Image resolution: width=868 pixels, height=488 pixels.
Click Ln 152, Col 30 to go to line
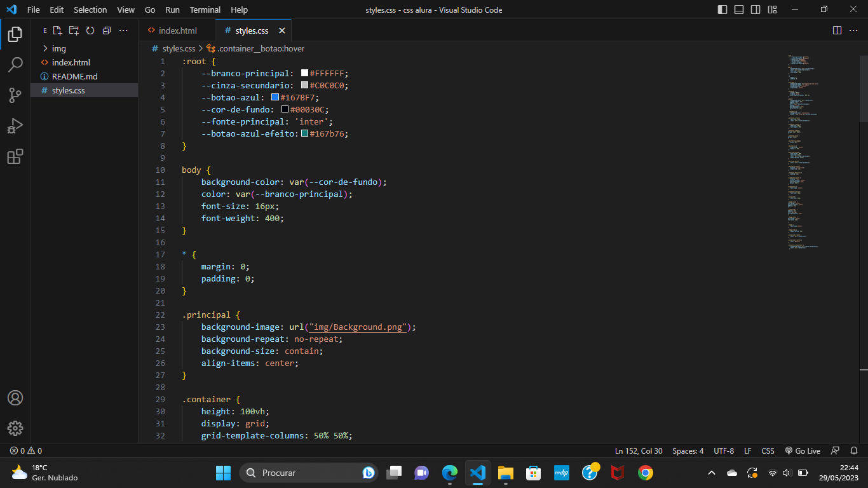(639, 451)
